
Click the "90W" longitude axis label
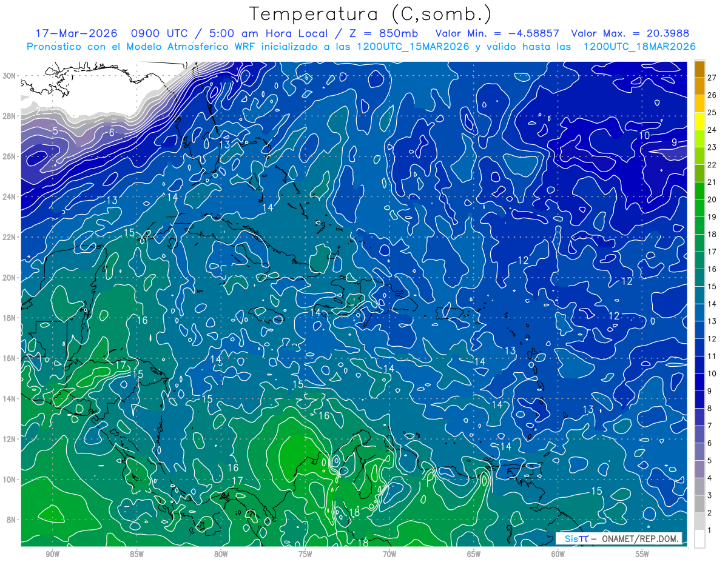53,554
